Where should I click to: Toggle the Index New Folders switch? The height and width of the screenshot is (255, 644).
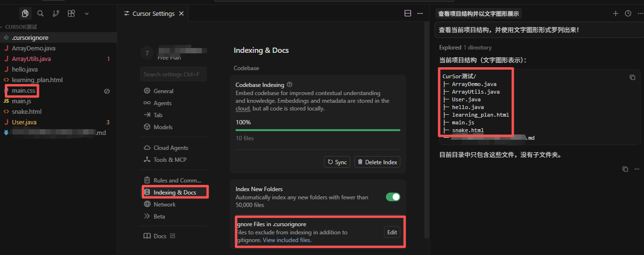[393, 197]
